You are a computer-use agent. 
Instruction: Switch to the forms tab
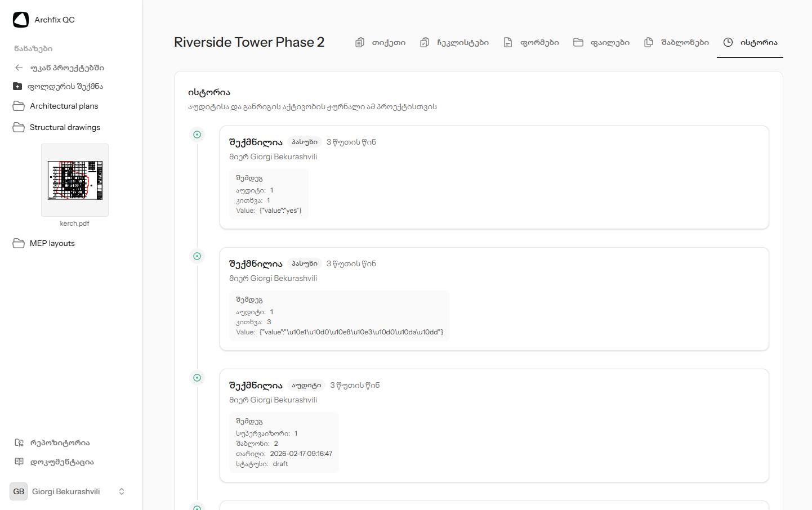click(x=531, y=42)
